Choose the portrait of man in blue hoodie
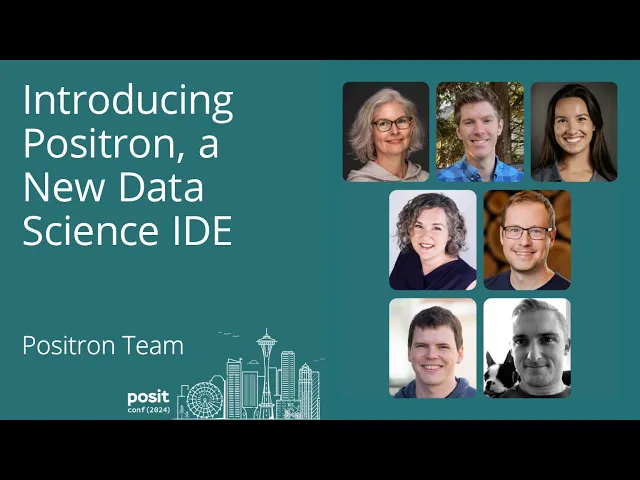 [x=433, y=348]
